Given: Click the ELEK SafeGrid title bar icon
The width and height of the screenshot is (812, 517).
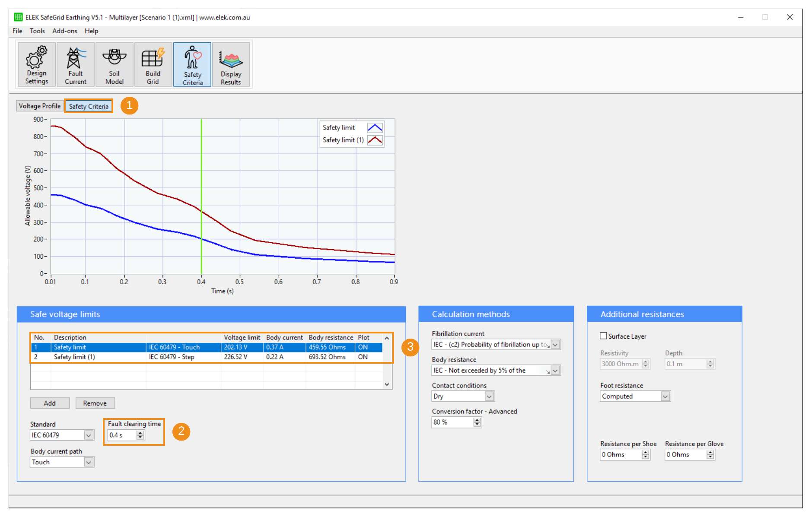Looking at the screenshot, I should click(18, 17).
